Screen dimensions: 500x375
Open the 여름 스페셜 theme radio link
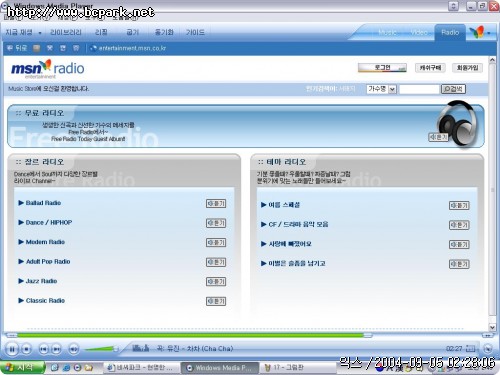[284, 205]
